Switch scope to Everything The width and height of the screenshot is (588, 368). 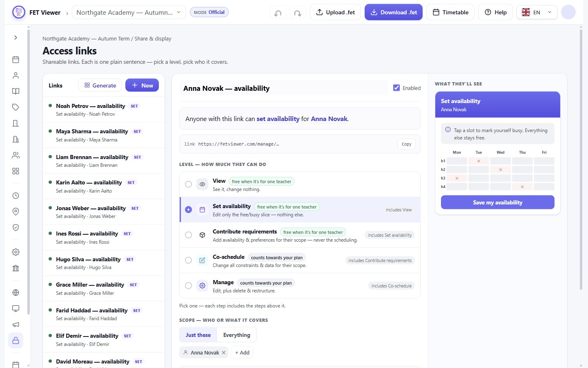(237, 335)
